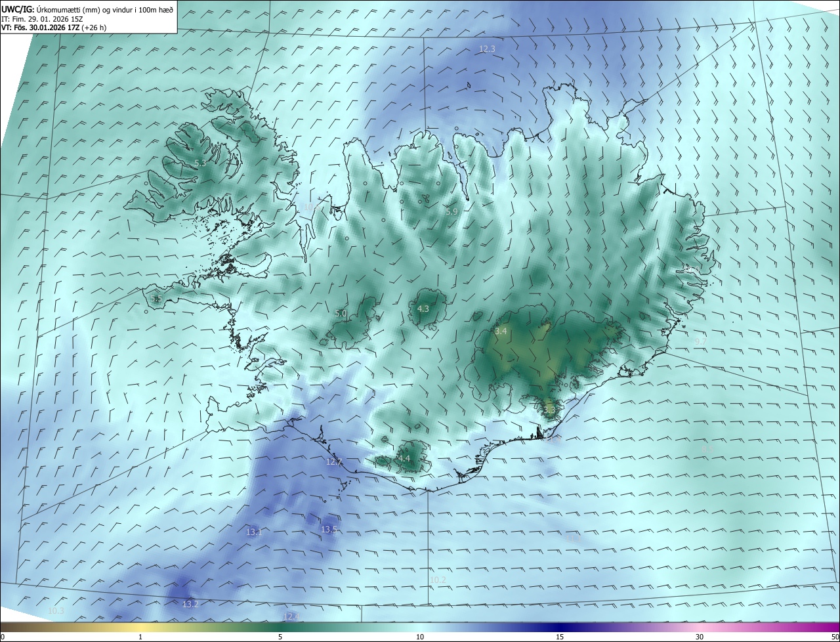Click the 9.7 value off the east coast
Screen dimensions: 840x642
pyautogui.click(x=701, y=341)
